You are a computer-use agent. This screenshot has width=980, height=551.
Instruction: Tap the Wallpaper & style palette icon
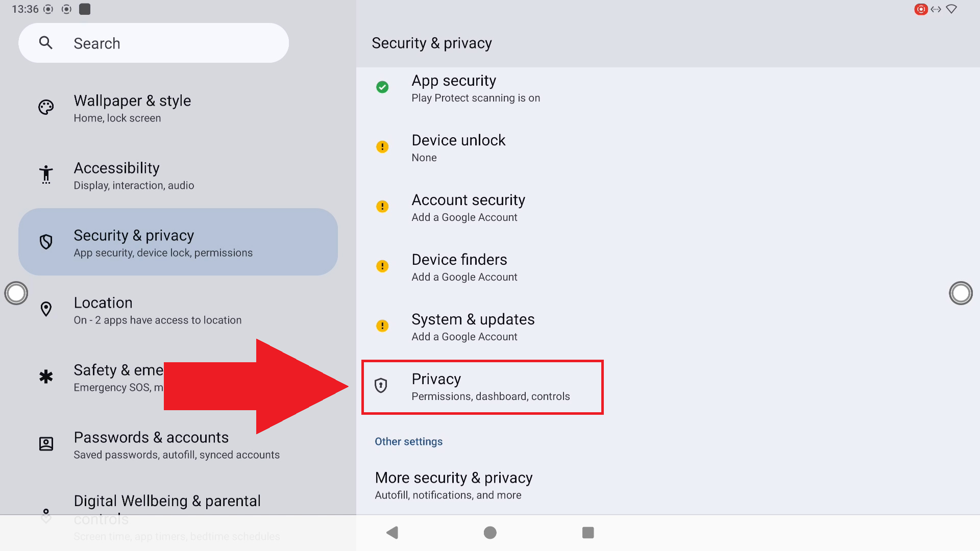tap(46, 108)
